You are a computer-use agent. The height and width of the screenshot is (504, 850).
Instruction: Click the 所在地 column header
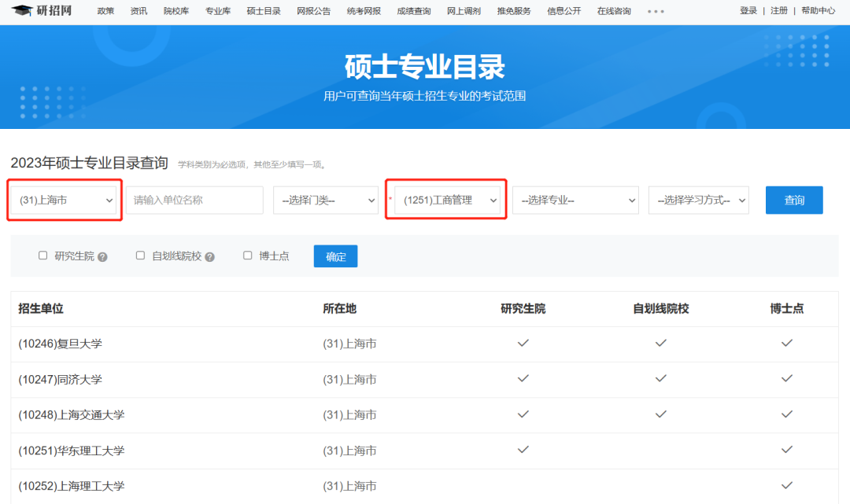(339, 308)
